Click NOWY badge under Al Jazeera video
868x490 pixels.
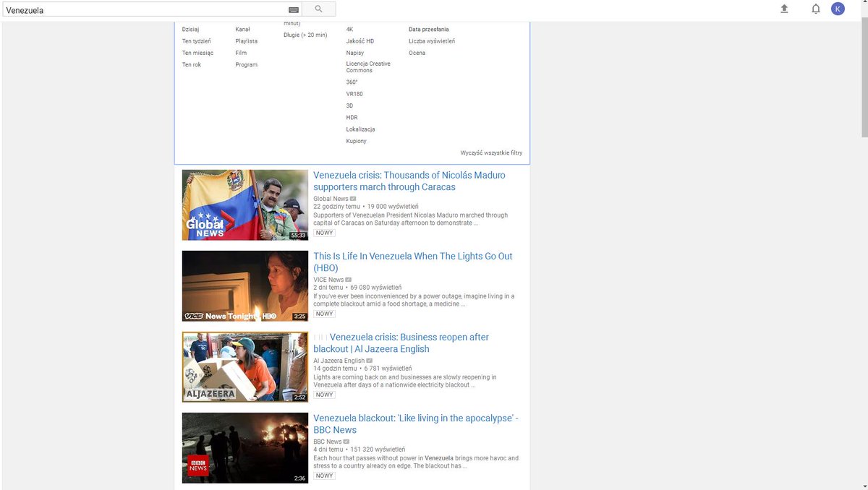(x=324, y=395)
